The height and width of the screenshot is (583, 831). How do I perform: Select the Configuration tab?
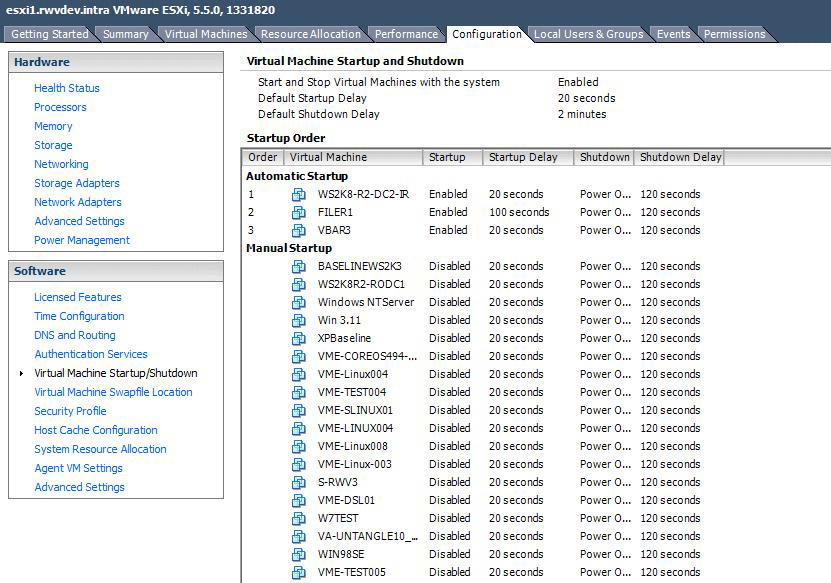(x=487, y=34)
